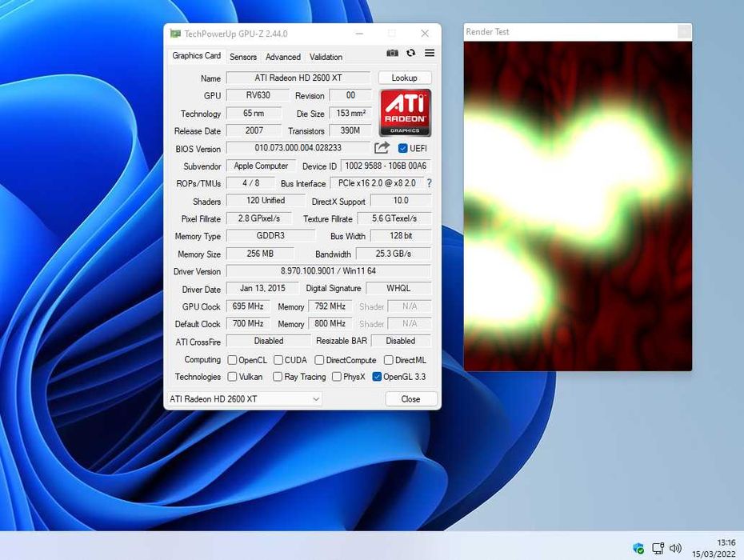Minimize the GPU-Z window
This screenshot has height=560, width=744.
click(x=360, y=34)
